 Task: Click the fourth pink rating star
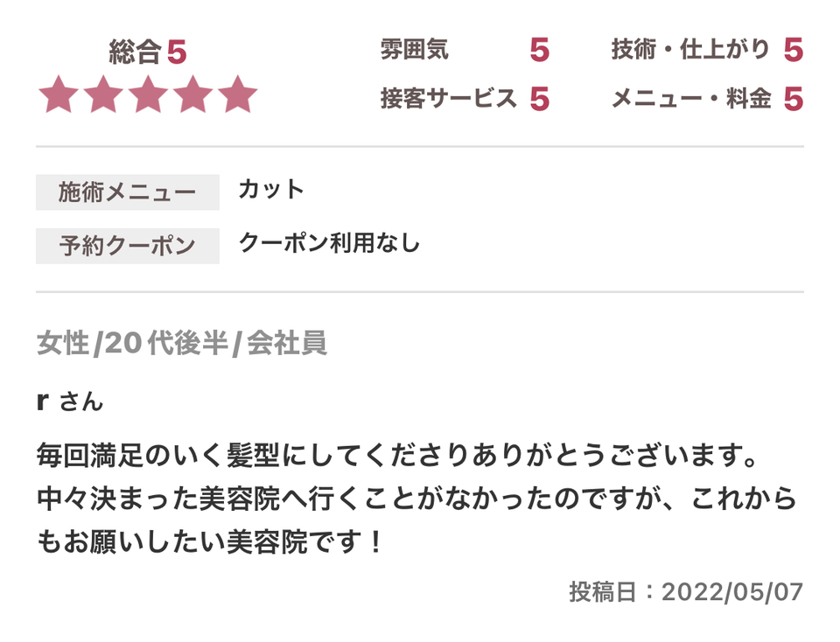[193, 94]
